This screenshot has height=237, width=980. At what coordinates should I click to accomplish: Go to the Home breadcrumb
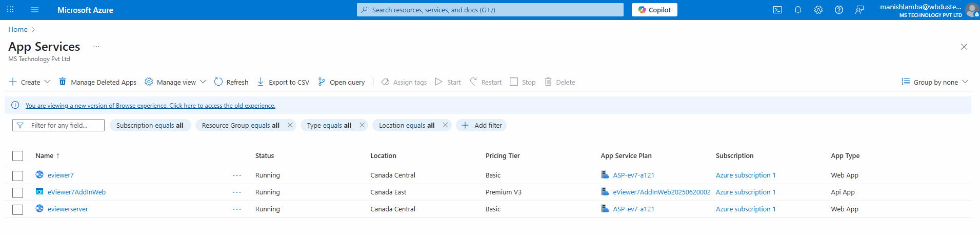[x=18, y=29]
